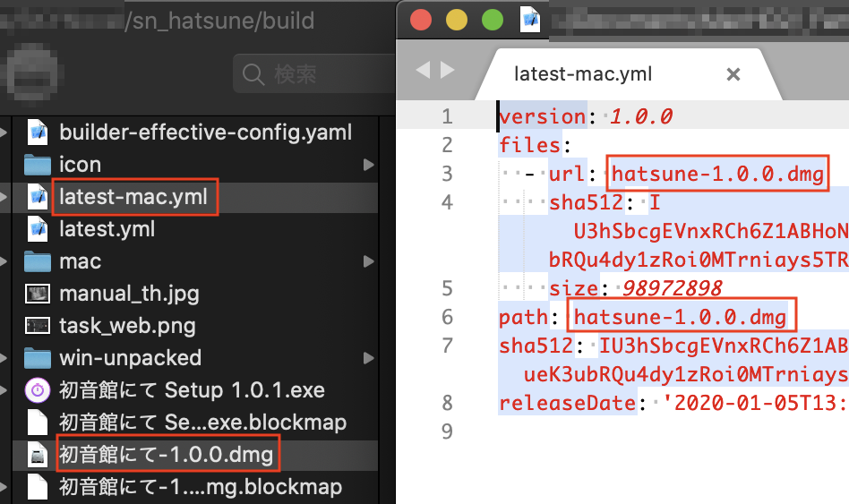Select the mac folder row

click(195, 261)
